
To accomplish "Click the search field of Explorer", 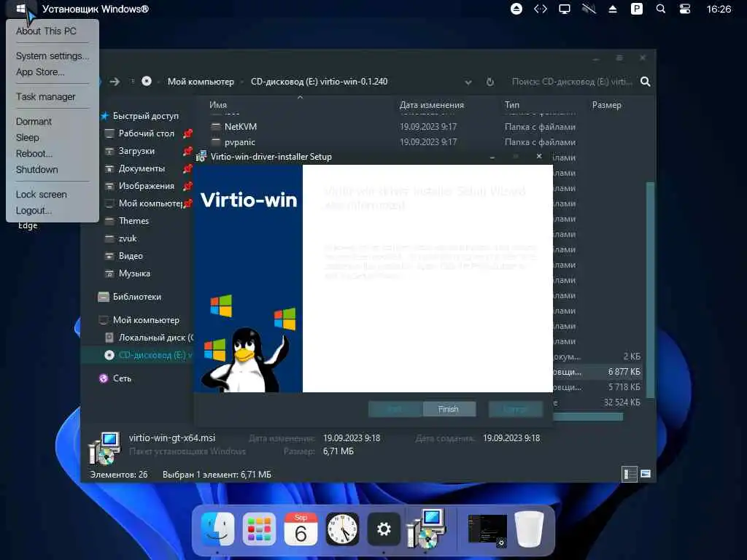I will click(x=572, y=82).
